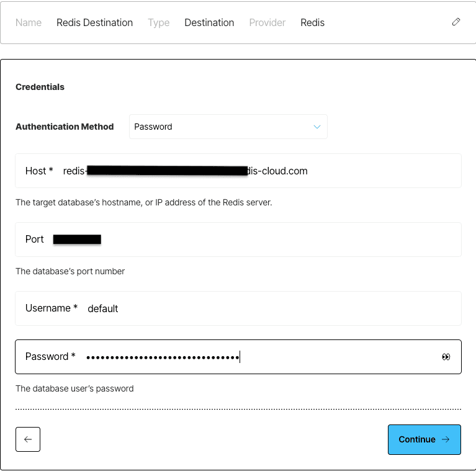The width and height of the screenshot is (476, 471).
Task: Click the arrow icon inside Continue button
Action: (446, 439)
